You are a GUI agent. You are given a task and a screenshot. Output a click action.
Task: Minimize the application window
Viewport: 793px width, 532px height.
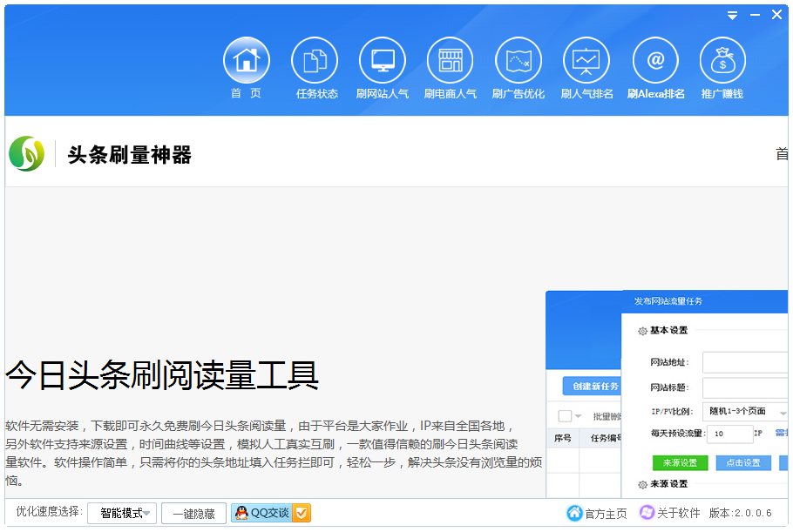[755, 15]
